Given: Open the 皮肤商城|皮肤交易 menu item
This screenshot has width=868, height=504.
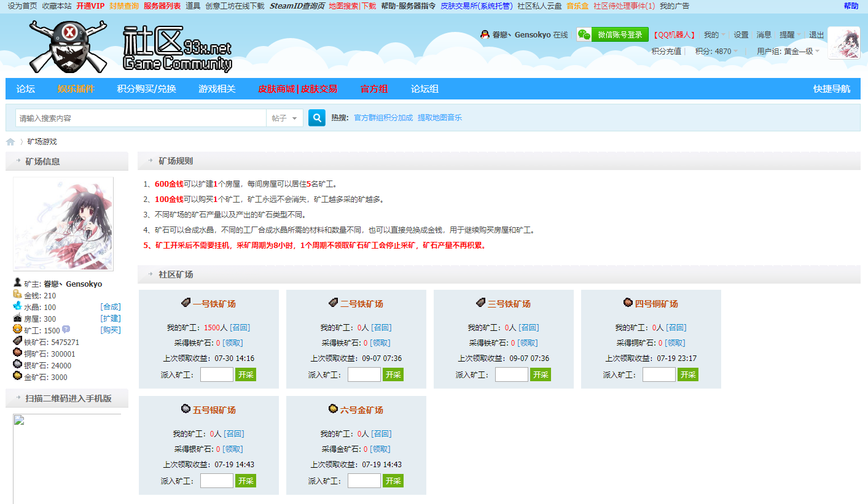Looking at the screenshot, I should [x=298, y=88].
